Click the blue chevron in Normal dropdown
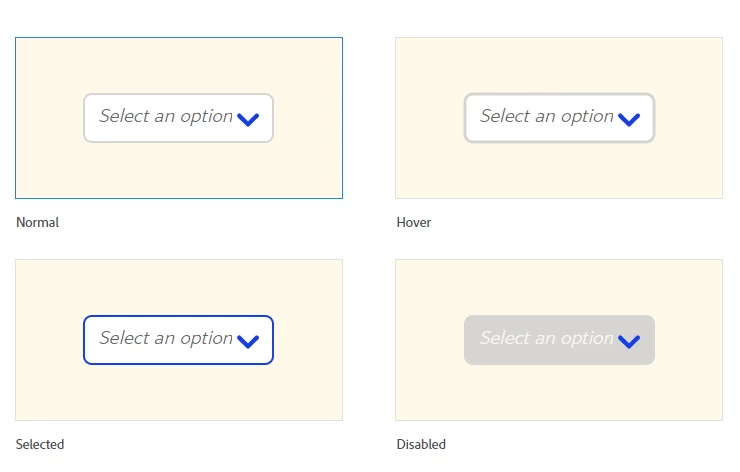Viewport: 740px width, 472px height. click(249, 120)
